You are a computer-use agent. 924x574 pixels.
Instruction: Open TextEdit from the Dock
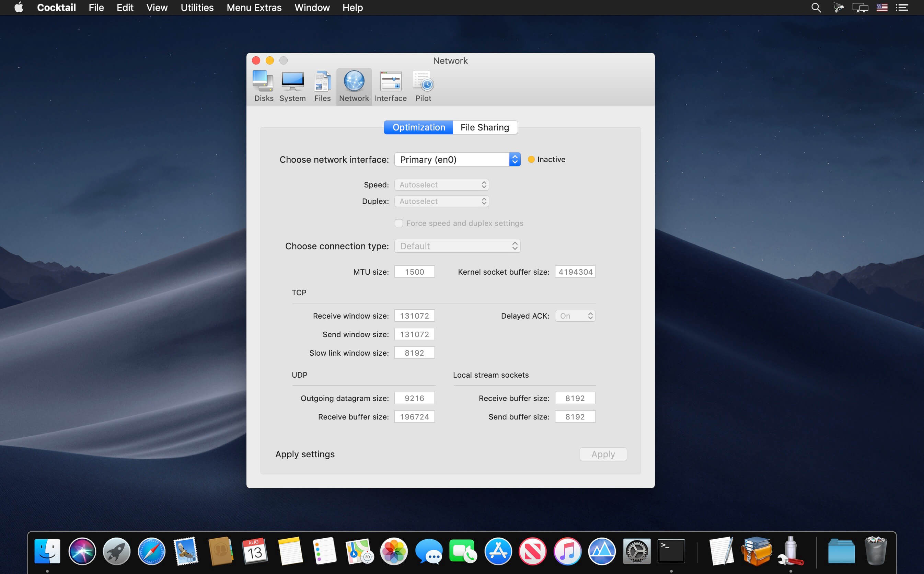tap(721, 551)
